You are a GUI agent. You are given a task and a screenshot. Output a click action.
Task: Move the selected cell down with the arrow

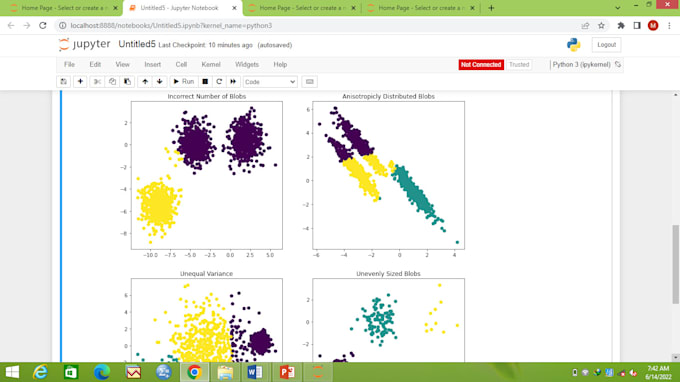(160, 82)
